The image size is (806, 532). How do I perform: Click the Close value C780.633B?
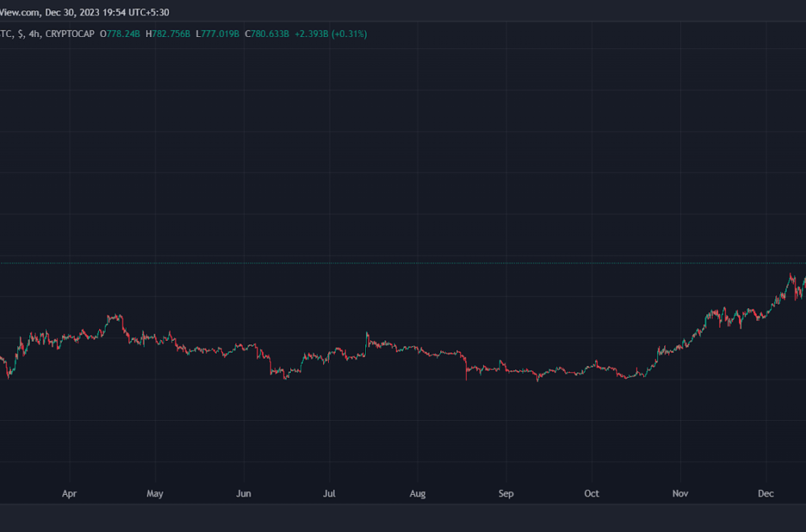[x=267, y=34]
